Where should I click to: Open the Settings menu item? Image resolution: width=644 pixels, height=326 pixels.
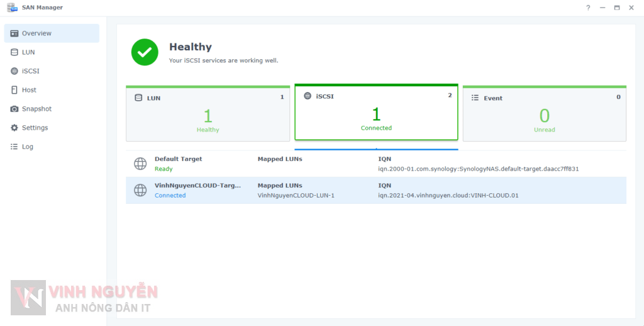click(x=35, y=128)
